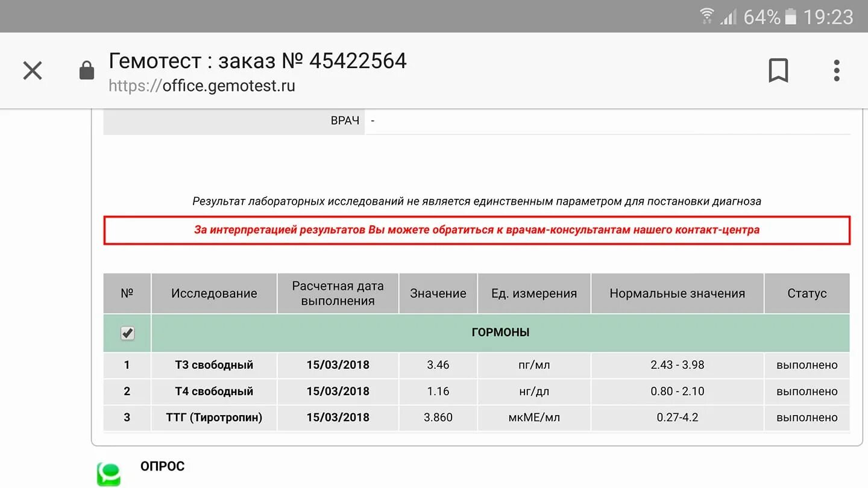Image resolution: width=868 pixels, height=488 pixels.
Task: Close the browser tab with X icon
Action: [x=33, y=71]
